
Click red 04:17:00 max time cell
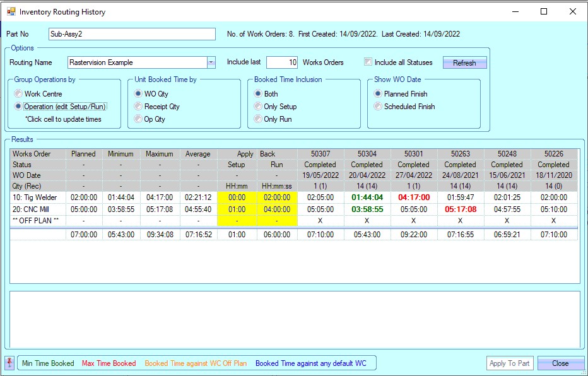414,197
